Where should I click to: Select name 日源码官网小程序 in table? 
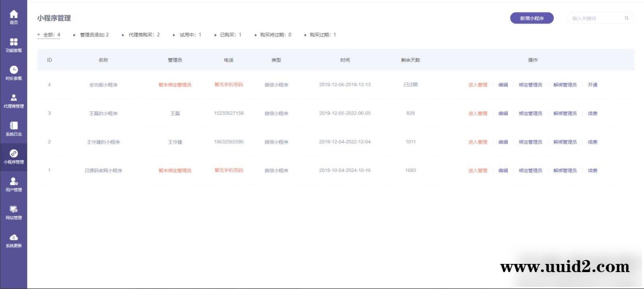103,171
